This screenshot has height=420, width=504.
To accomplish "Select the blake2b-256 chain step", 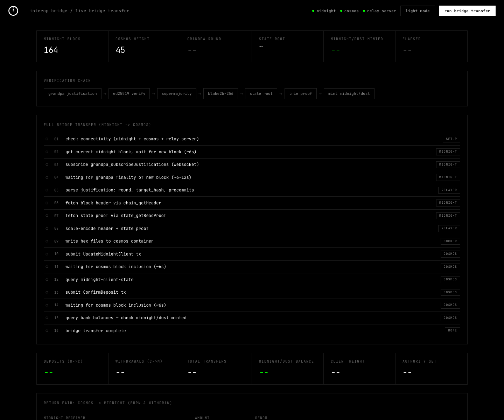I will [x=220, y=94].
